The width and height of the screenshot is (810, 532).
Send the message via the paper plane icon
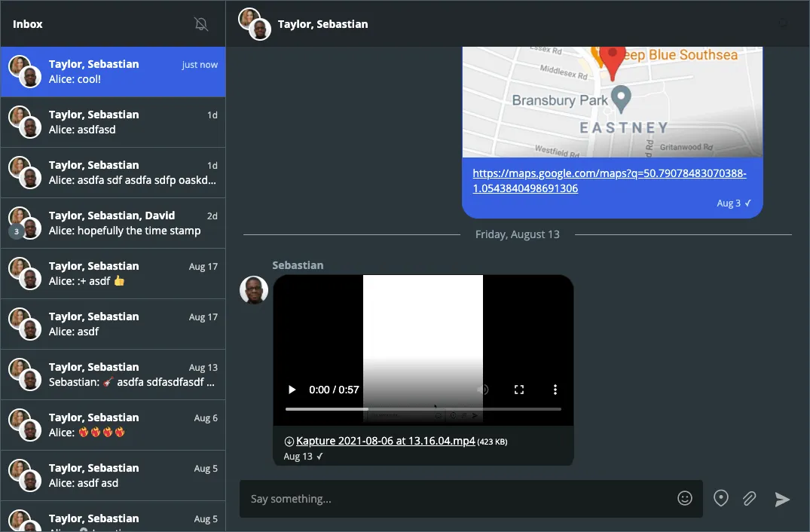(x=782, y=499)
